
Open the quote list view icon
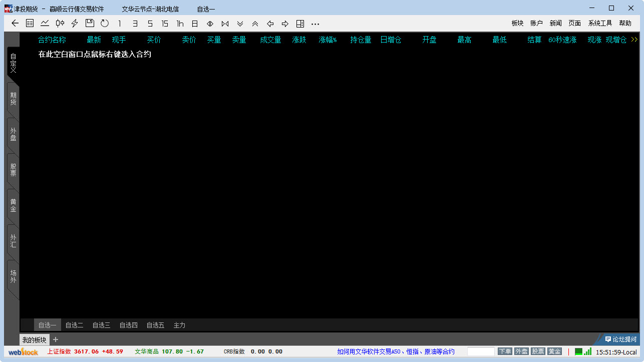tap(30, 23)
